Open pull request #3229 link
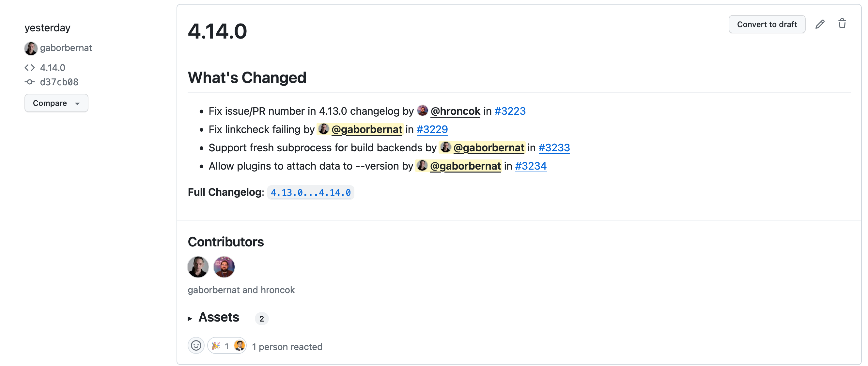The image size is (868, 366). [x=432, y=129]
